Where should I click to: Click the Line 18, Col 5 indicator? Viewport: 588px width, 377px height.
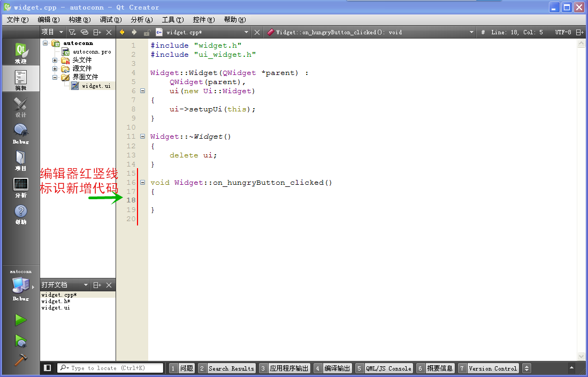click(x=517, y=32)
